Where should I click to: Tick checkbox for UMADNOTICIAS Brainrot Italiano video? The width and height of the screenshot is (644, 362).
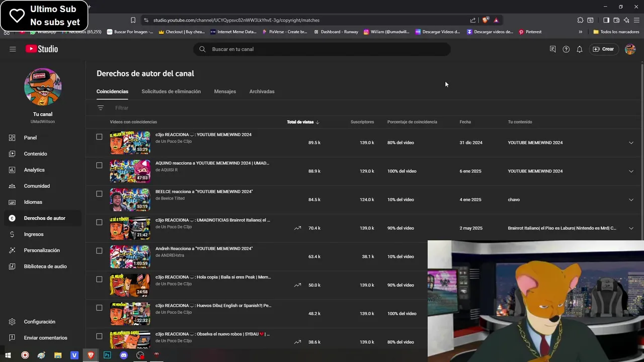click(x=99, y=222)
